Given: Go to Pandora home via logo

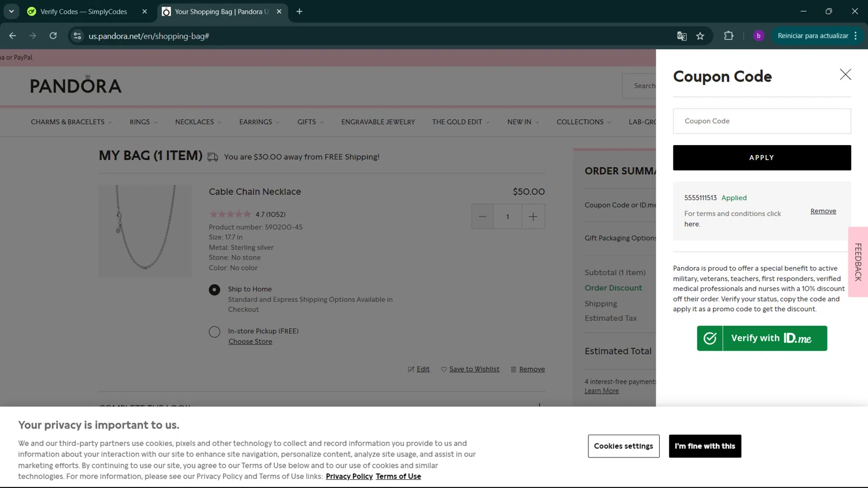Looking at the screenshot, I should coord(76,85).
